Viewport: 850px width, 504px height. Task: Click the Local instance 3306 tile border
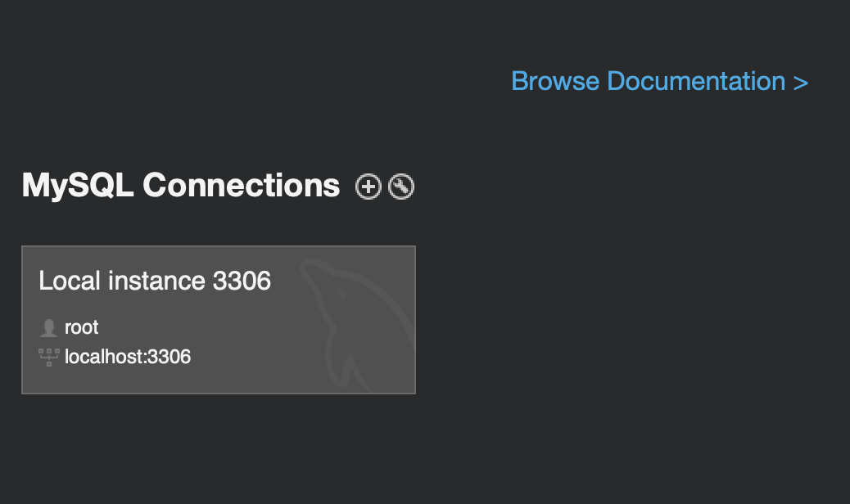tap(219, 245)
